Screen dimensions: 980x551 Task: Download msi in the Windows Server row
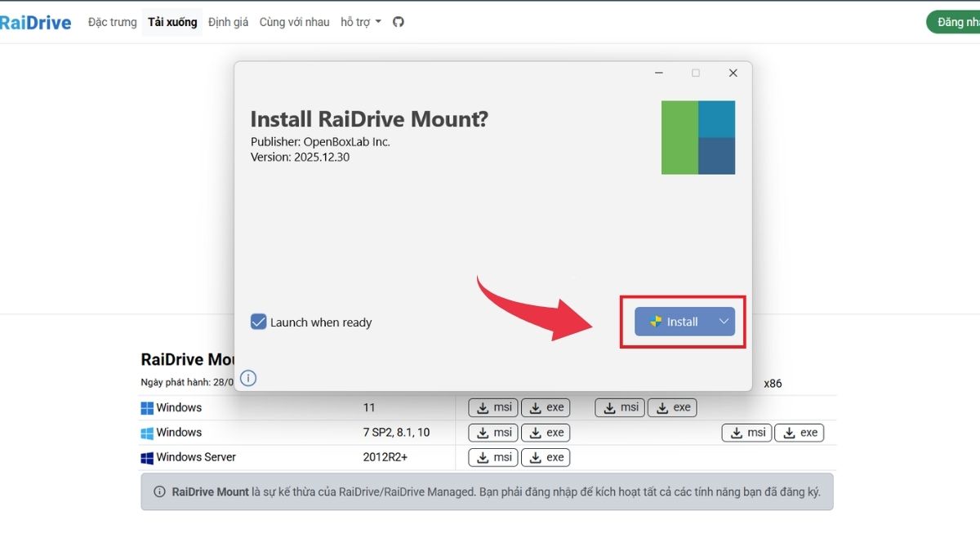click(493, 457)
